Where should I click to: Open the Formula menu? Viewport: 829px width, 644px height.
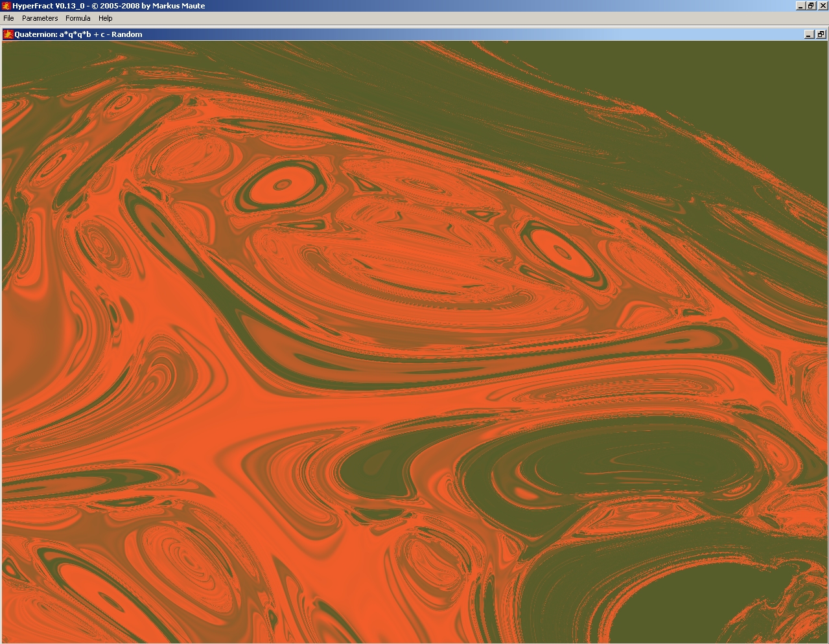point(78,18)
